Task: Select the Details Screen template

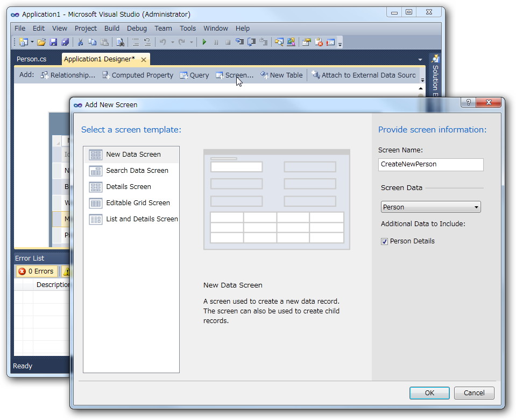Action: (131, 187)
